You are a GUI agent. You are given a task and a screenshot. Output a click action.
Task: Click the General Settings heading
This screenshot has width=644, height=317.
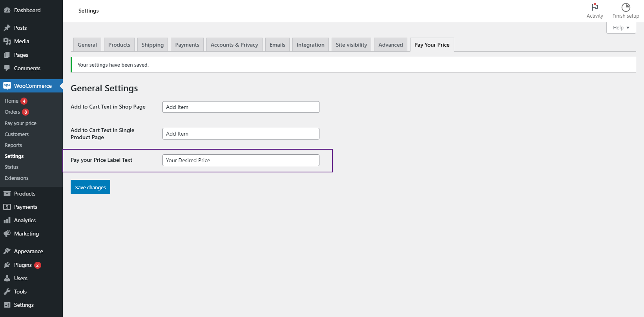104,88
